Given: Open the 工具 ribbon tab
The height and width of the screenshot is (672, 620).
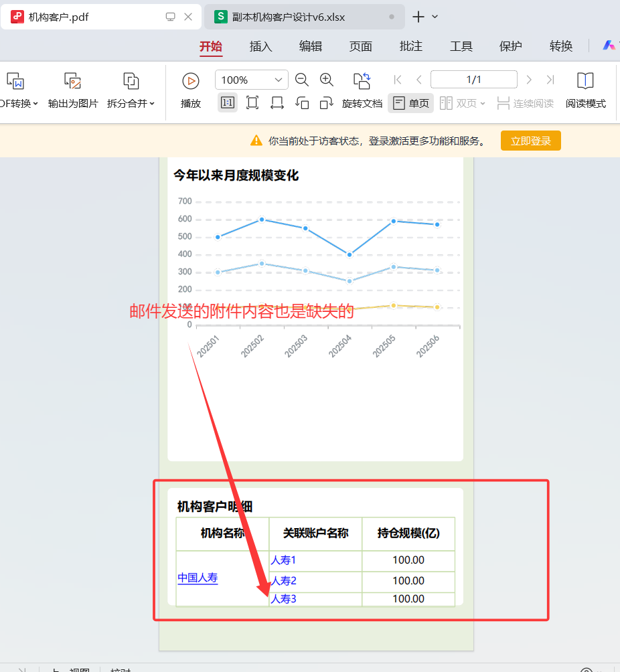Looking at the screenshot, I should 461,46.
